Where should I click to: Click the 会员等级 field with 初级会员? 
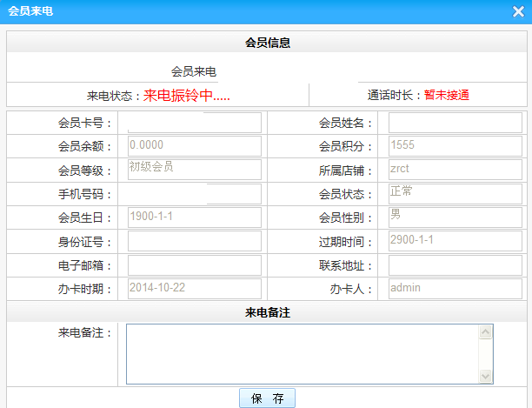tap(194, 170)
